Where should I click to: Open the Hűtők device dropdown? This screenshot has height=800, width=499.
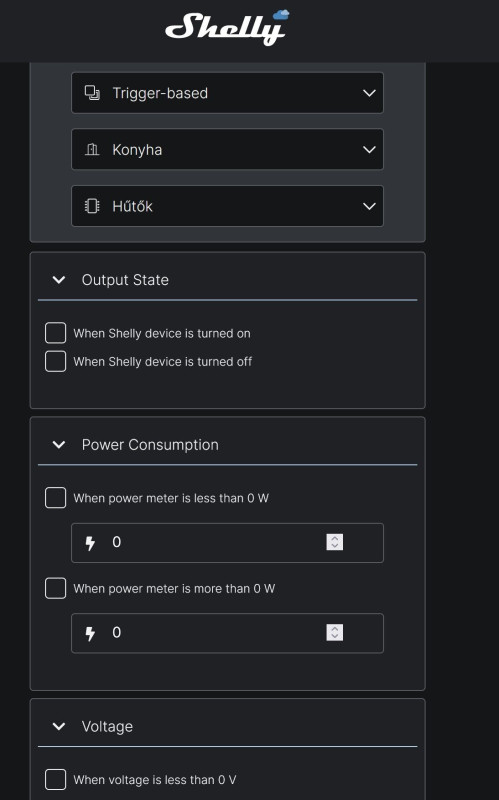tap(228, 206)
